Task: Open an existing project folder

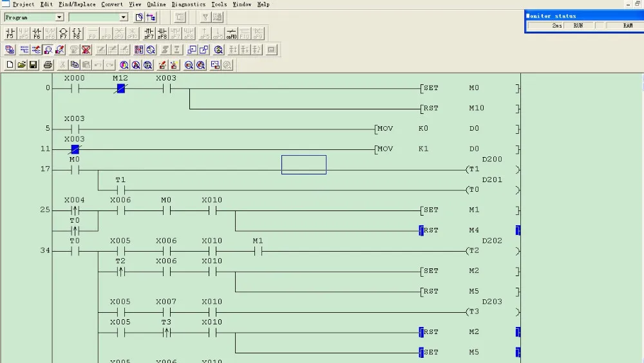Action: [x=22, y=65]
